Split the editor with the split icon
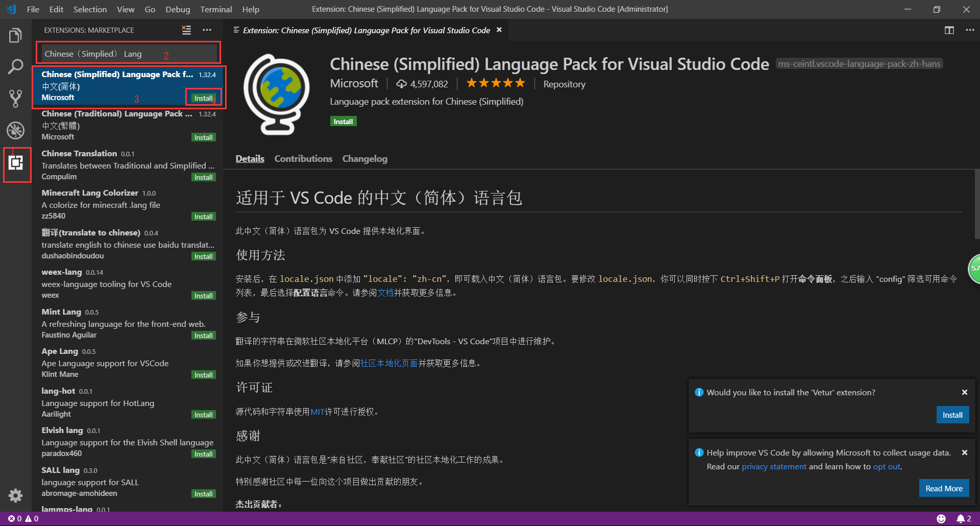 pyautogui.click(x=949, y=30)
